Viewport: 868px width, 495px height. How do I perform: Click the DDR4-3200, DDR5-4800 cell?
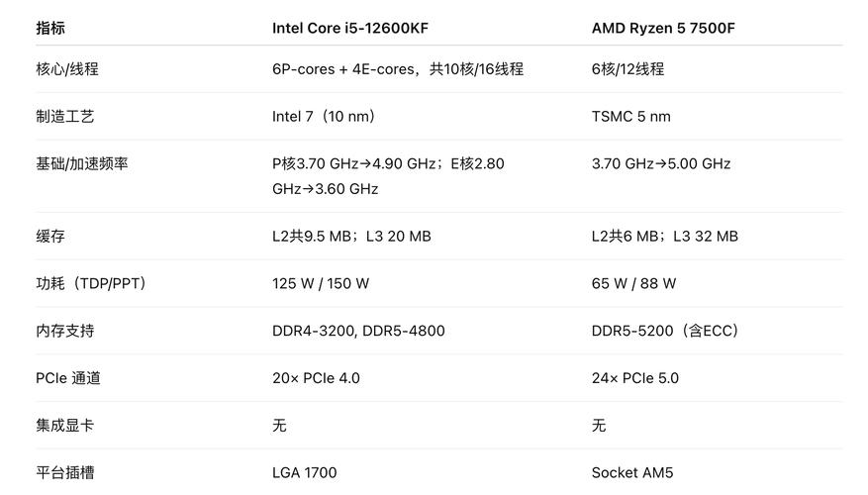coord(358,331)
